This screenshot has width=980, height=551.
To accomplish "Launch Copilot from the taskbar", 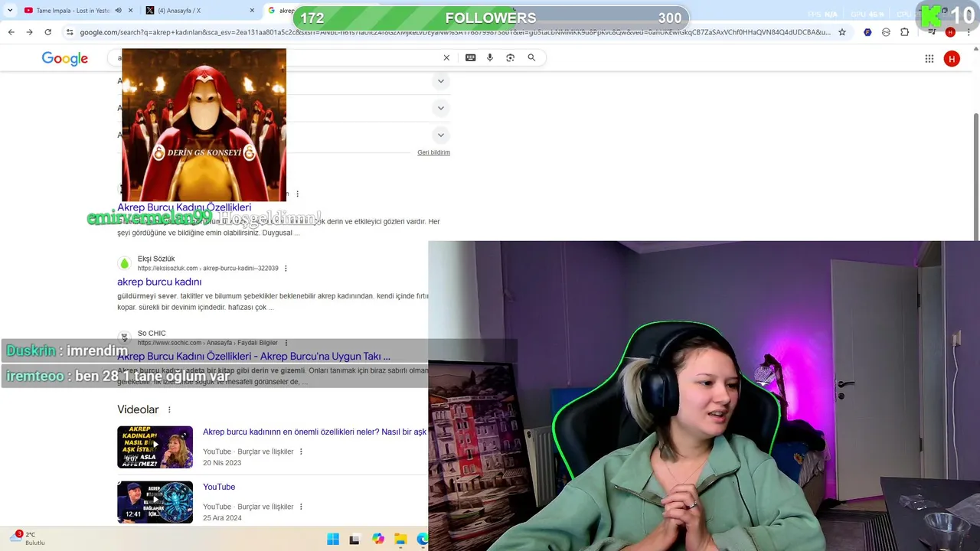I will (378, 540).
